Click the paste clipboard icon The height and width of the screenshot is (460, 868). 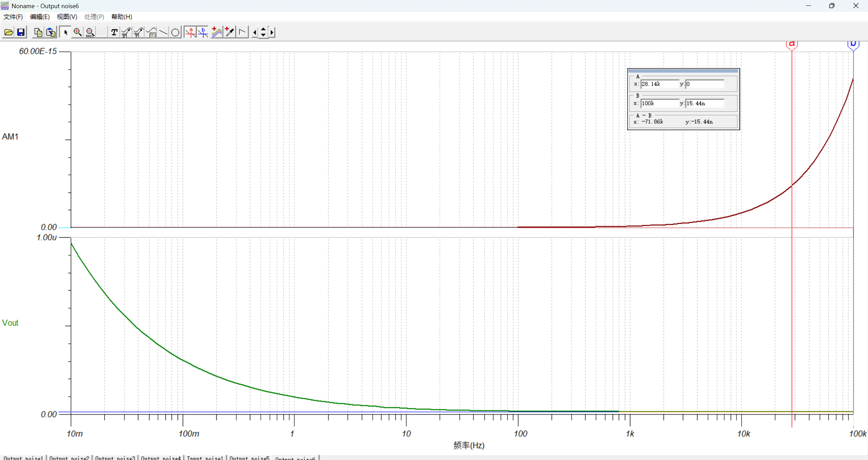pos(51,33)
